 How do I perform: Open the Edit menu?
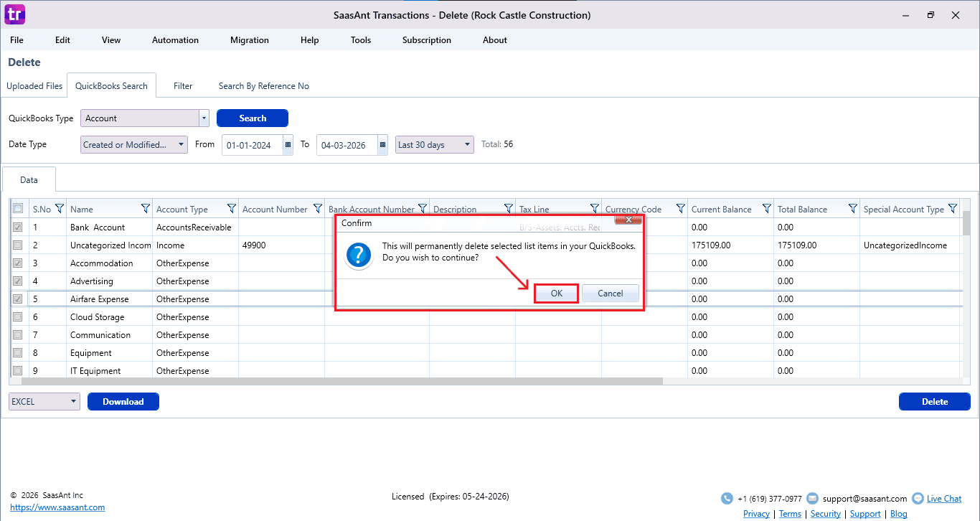[x=63, y=40]
